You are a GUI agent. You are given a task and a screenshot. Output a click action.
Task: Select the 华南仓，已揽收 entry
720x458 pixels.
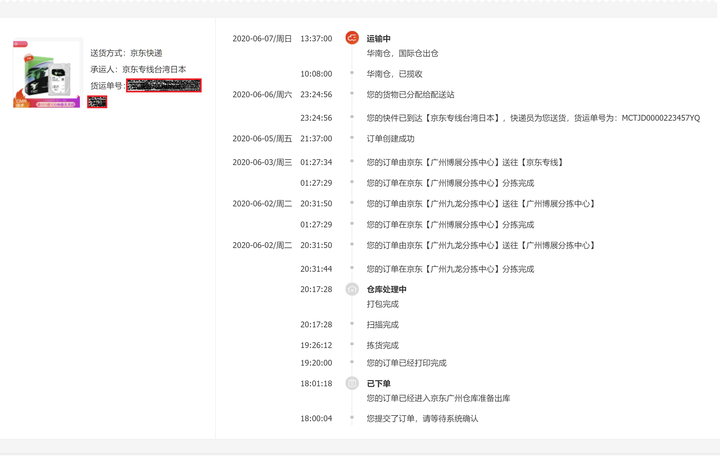click(394, 74)
